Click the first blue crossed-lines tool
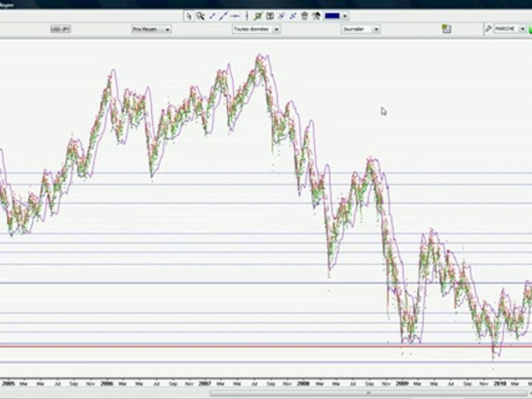The image size is (532, 399). [282, 16]
